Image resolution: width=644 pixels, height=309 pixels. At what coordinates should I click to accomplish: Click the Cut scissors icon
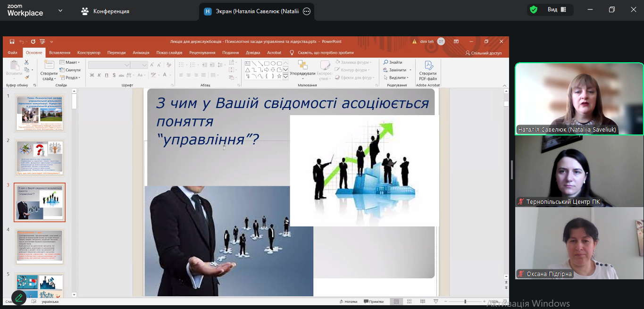(27, 62)
